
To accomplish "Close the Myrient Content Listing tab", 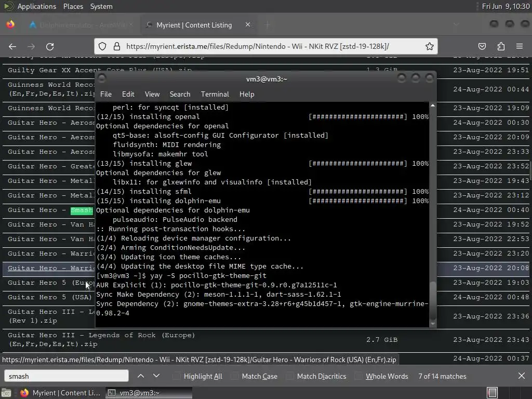I will 248,25.
